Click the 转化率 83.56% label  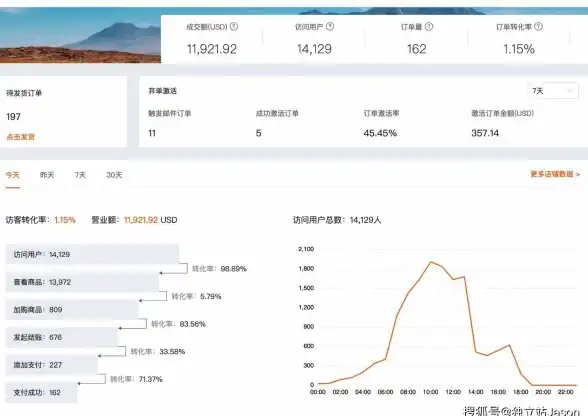pyautogui.click(x=178, y=324)
